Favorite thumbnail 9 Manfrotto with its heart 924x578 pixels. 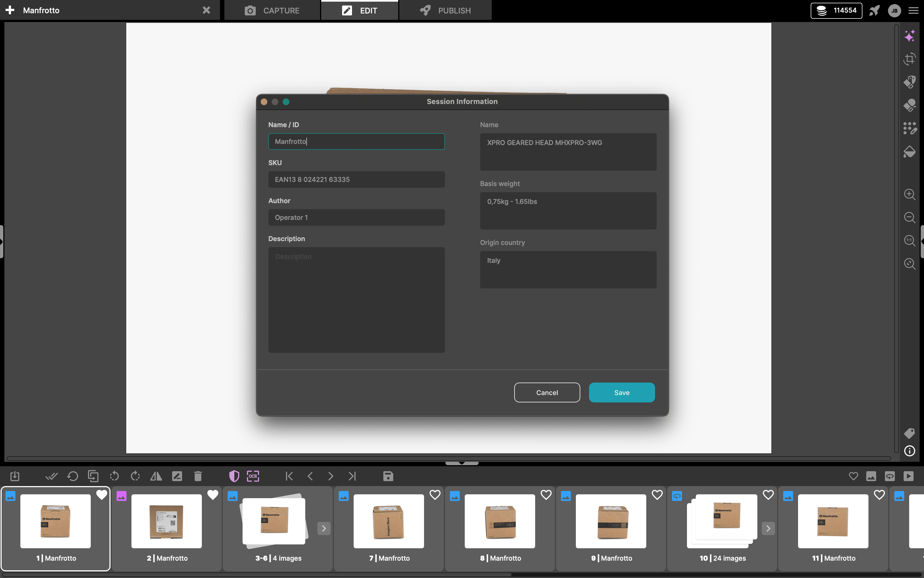pos(657,495)
